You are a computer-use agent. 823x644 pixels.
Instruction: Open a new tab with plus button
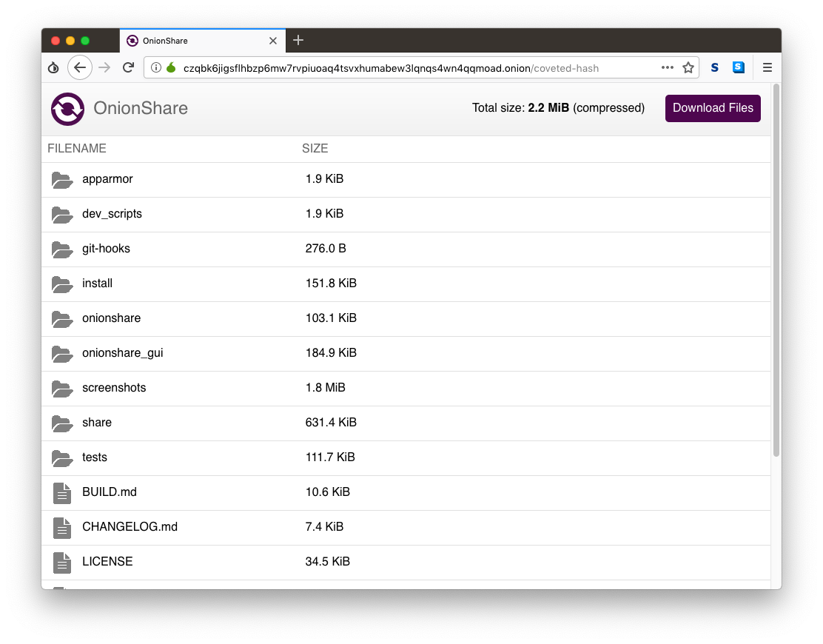coord(298,41)
